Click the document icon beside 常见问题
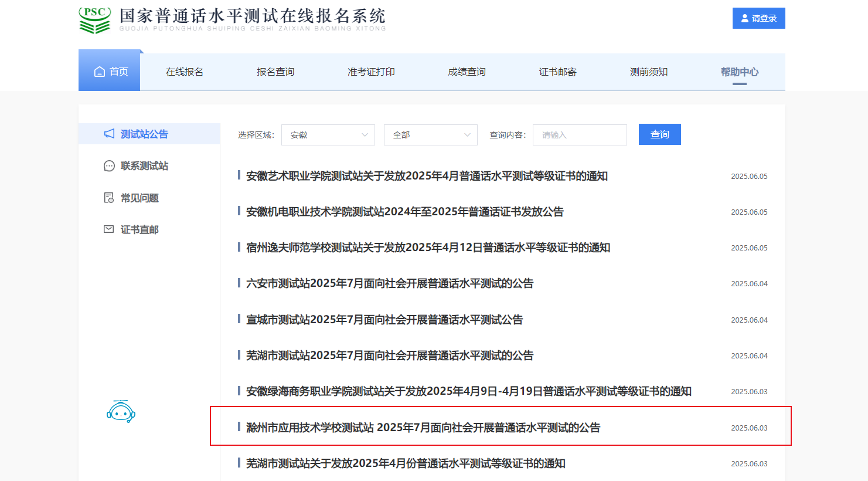The height and width of the screenshot is (481, 868). (x=109, y=198)
